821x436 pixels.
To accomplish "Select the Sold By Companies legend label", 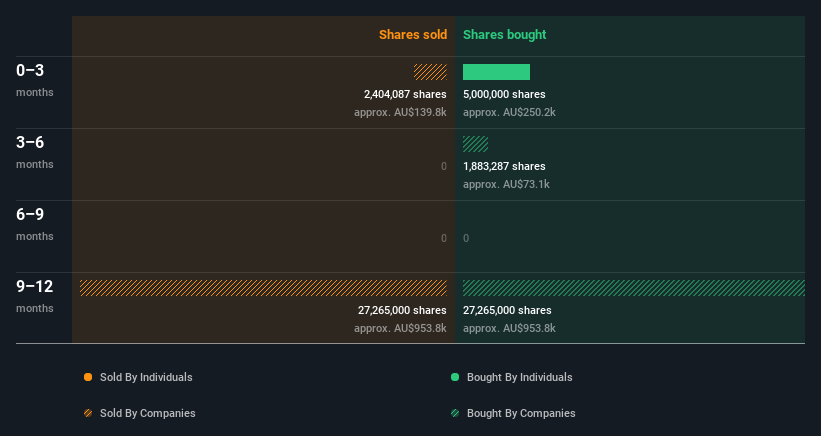I will point(148,413).
